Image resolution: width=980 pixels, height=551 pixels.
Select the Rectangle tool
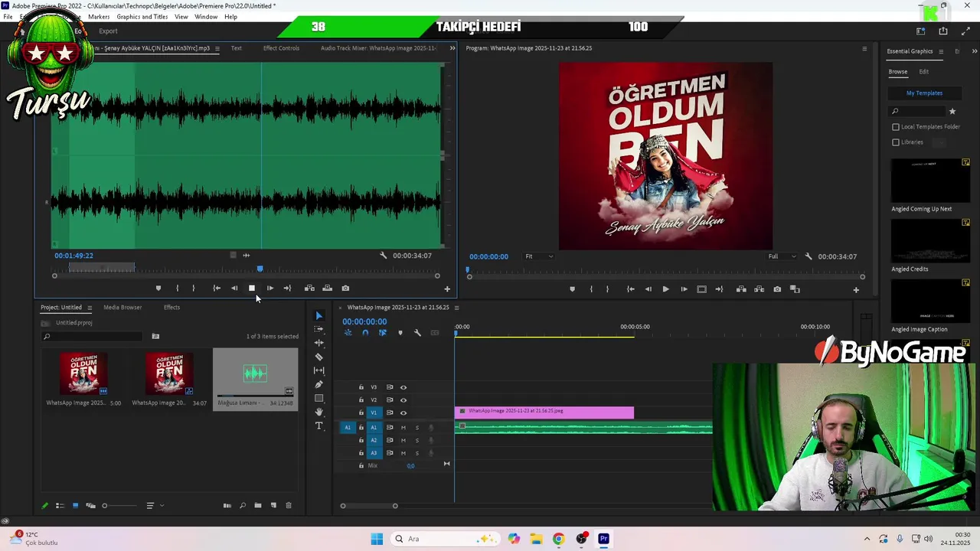coord(319,398)
